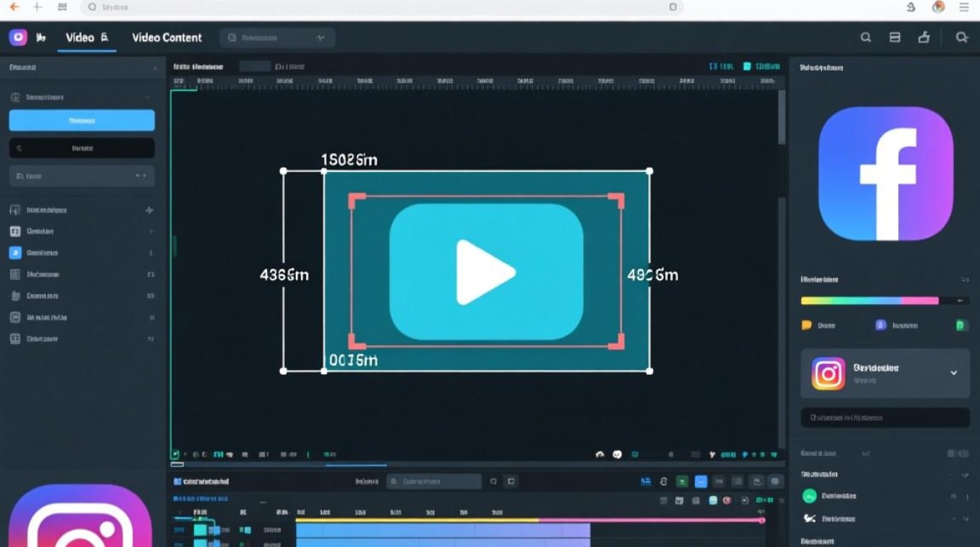Click the Instagram icon in the right panel card
The image size is (980, 547).
click(x=828, y=373)
